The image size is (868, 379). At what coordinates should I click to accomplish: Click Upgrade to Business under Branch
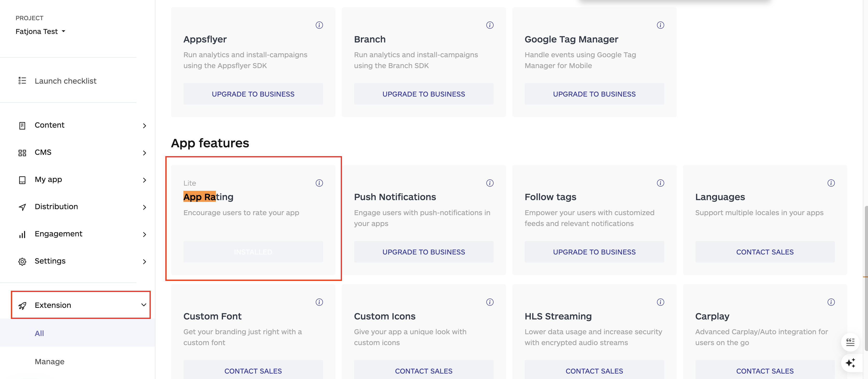(424, 94)
